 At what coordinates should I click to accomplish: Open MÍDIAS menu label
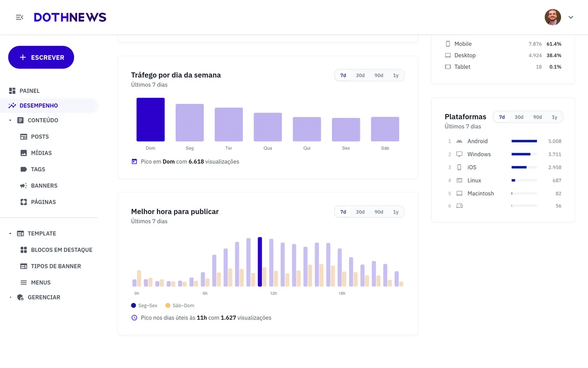tap(41, 153)
